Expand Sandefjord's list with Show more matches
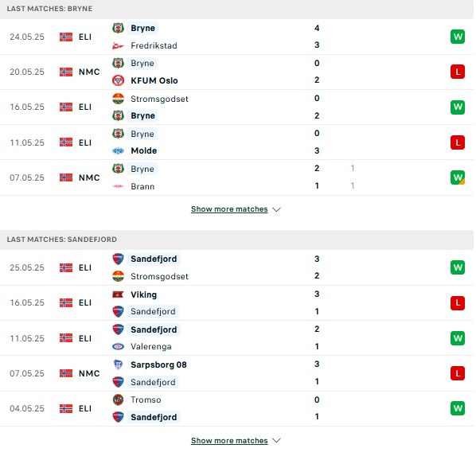Viewport: 476px width, 456px height. (229, 441)
